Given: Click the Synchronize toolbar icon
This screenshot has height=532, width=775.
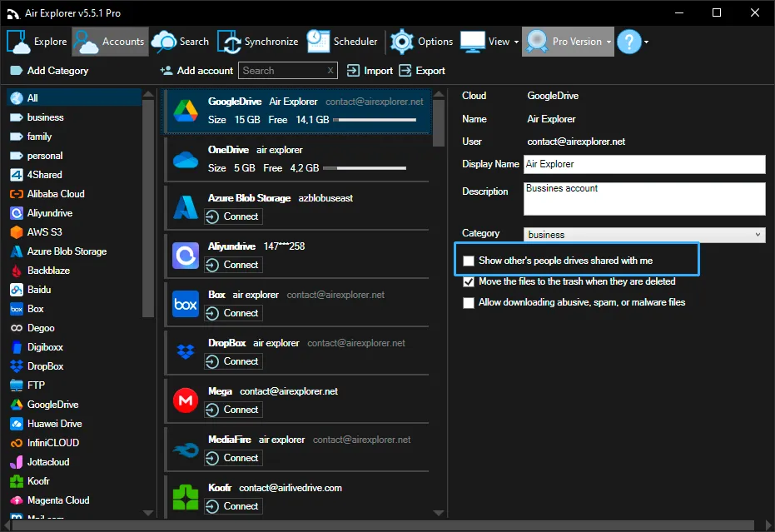Looking at the screenshot, I should [x=229, y=42].
